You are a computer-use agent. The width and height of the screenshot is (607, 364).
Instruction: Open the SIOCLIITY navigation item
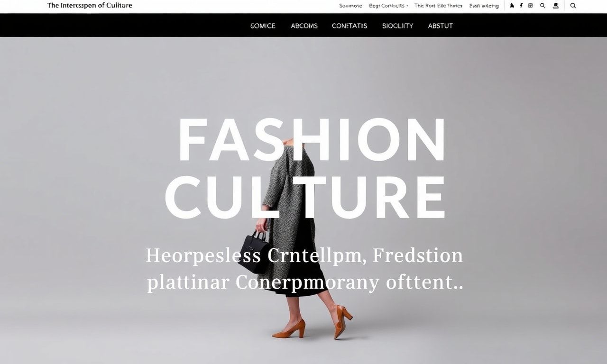(x=397, y=26)
